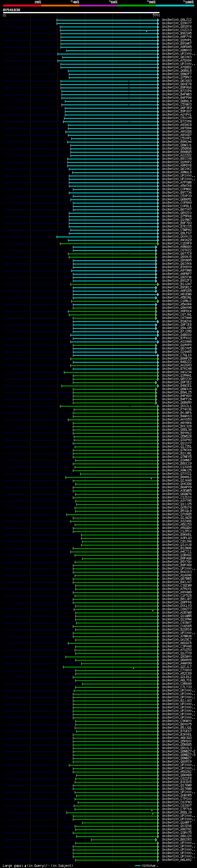Open hit UniRef100_Q39077

click(x=177, y=23)
